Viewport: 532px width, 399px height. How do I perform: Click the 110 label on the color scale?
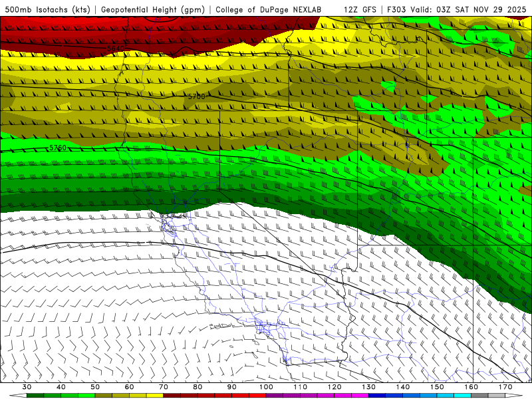point(301,387)
